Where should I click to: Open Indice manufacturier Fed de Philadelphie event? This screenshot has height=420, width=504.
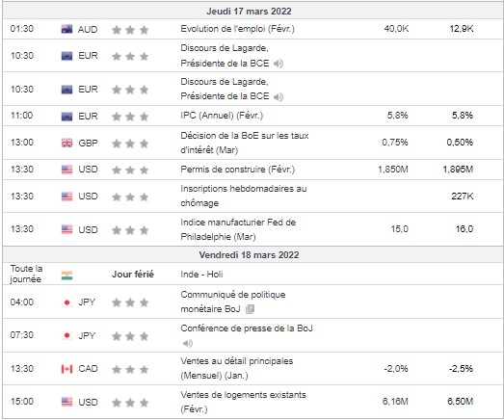238,229
